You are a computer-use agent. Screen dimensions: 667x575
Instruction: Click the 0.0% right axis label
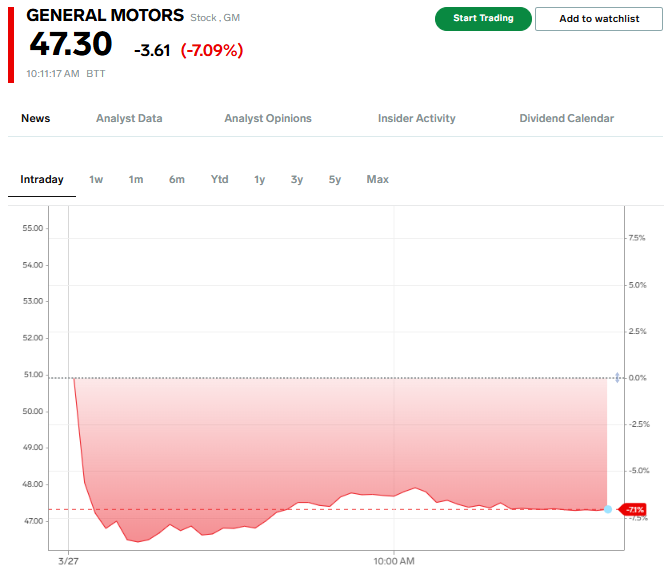pyautogui.click(x=638, y=378)
